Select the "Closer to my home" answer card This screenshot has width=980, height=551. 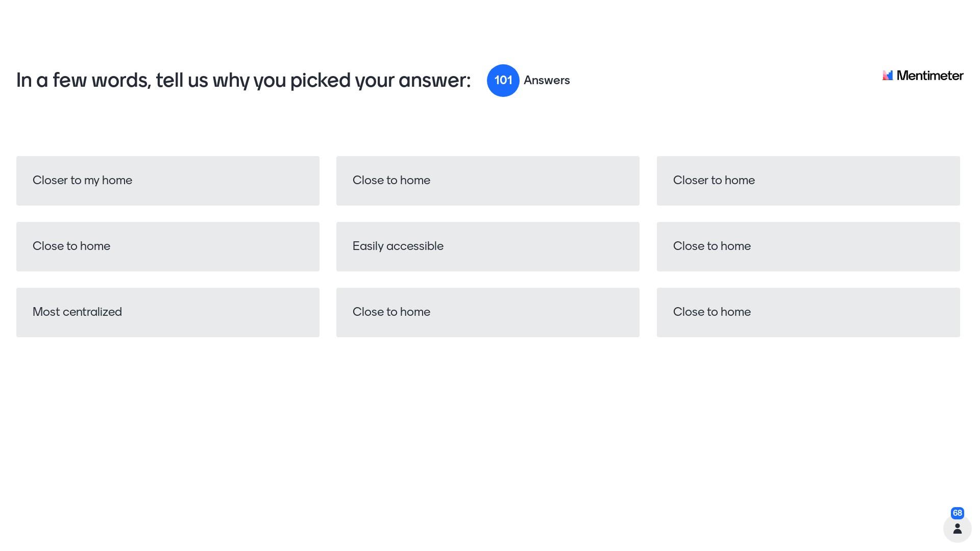coord(167,181)
